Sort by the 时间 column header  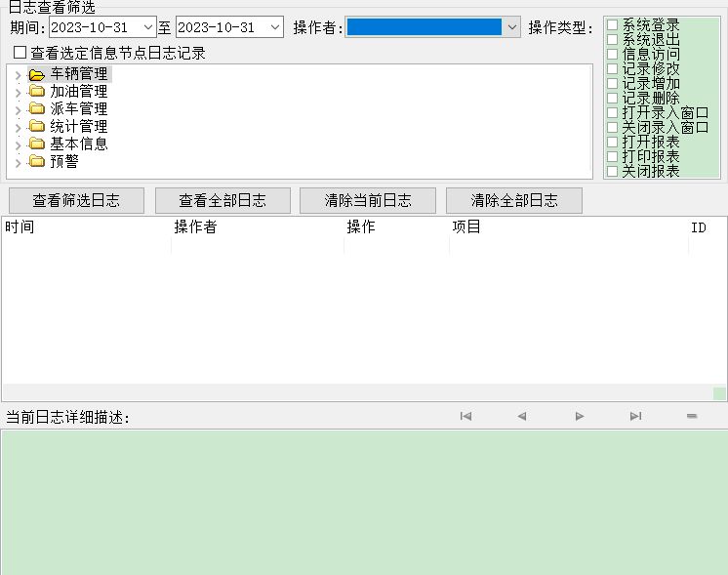click(86, 227)
